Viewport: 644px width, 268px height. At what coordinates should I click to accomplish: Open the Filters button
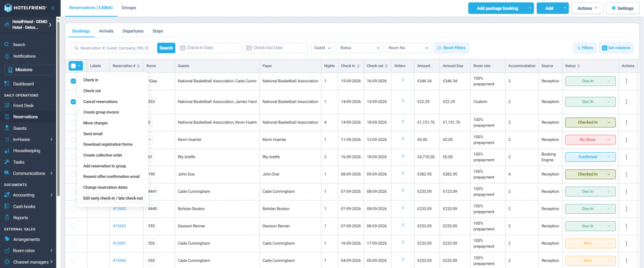coord(585,48)
